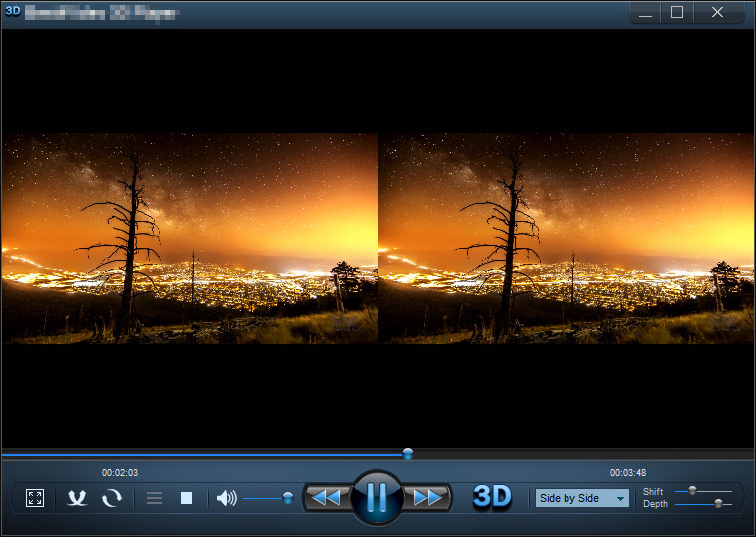Open the Side by Side dropdown

tap(581, 498)
